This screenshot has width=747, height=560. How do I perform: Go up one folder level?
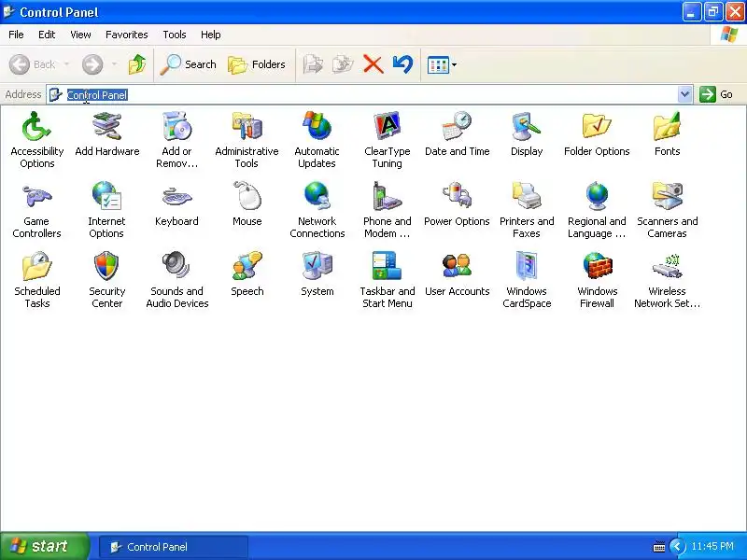(x=137, y=64)
